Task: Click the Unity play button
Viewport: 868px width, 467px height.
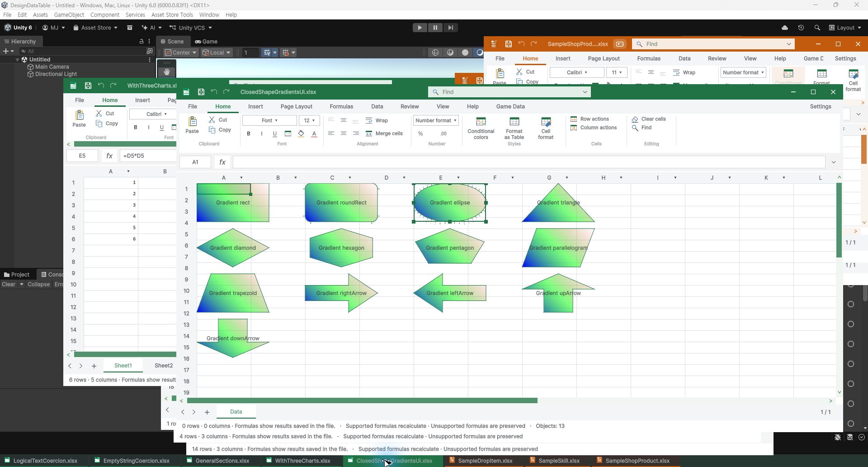Action: click(420, 28)
